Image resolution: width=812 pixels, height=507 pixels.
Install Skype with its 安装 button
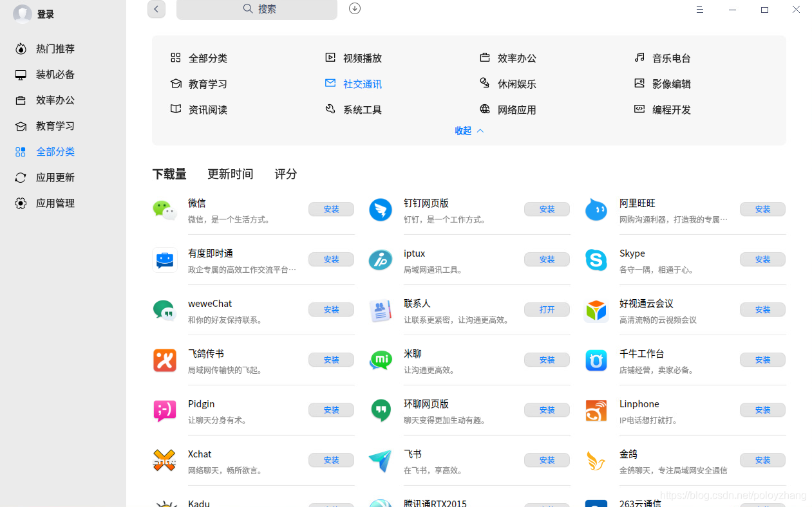[x=763, y=259]
